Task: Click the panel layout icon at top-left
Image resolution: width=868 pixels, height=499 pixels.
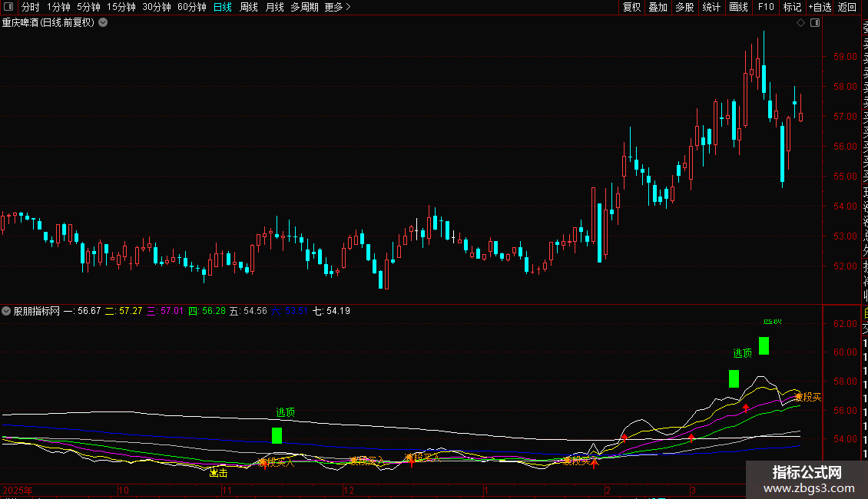Action: [x=8, y=8]
